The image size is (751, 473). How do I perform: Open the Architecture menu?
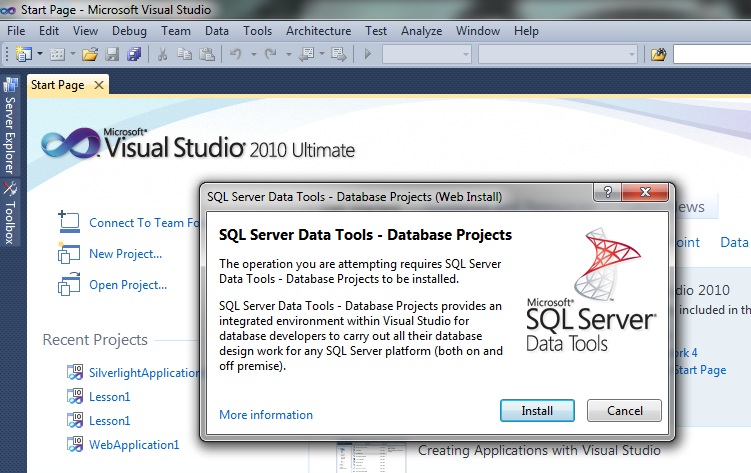pos(319,31)
